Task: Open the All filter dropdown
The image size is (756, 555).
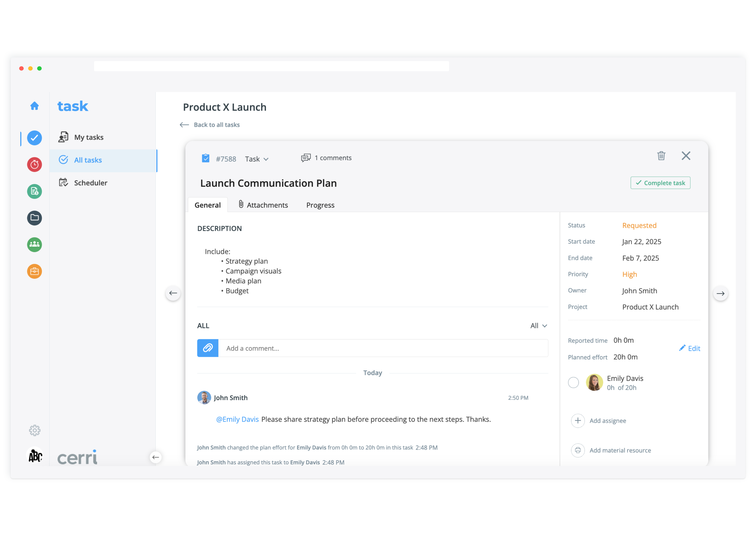Action: tap(539, 326)
